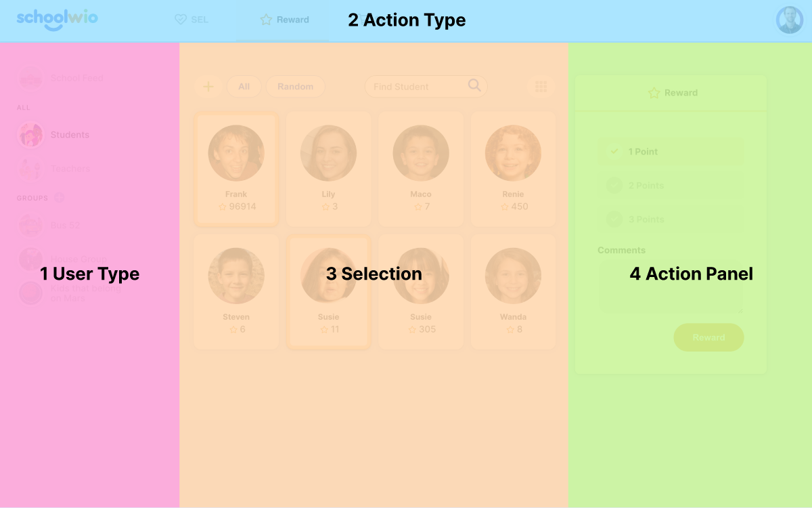This screenshot has width=812, height=508.
Task: Click the add group plus icon
Action: 59,198
